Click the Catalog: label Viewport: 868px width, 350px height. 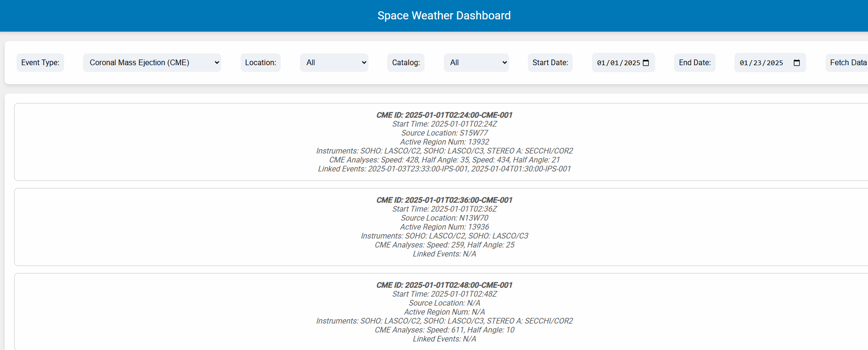[406, 62]
